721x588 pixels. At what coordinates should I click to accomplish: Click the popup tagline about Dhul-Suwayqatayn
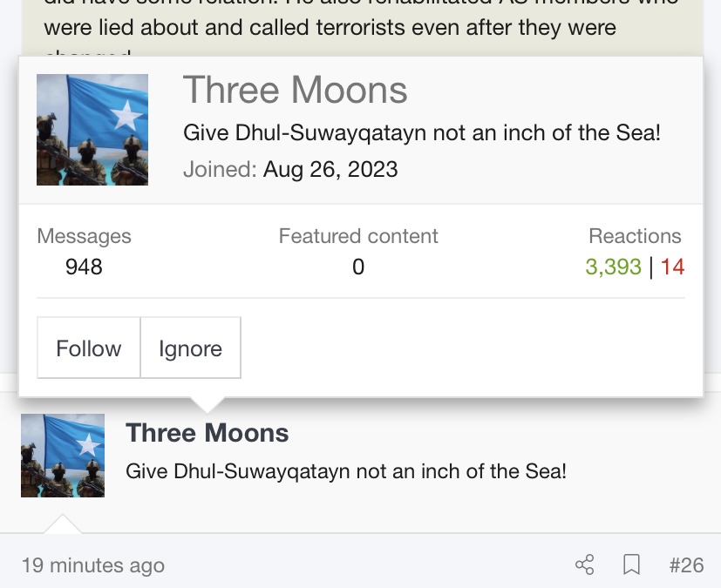coord(422,132)
